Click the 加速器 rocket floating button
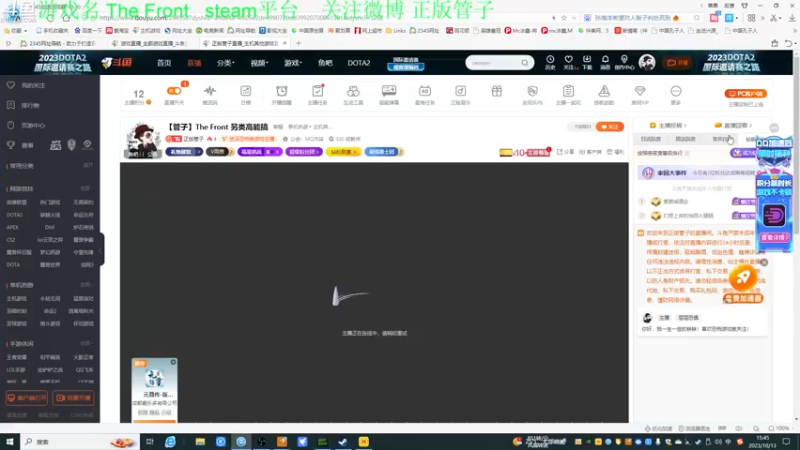Screen dimensions: 800x450 click(743, 285)
